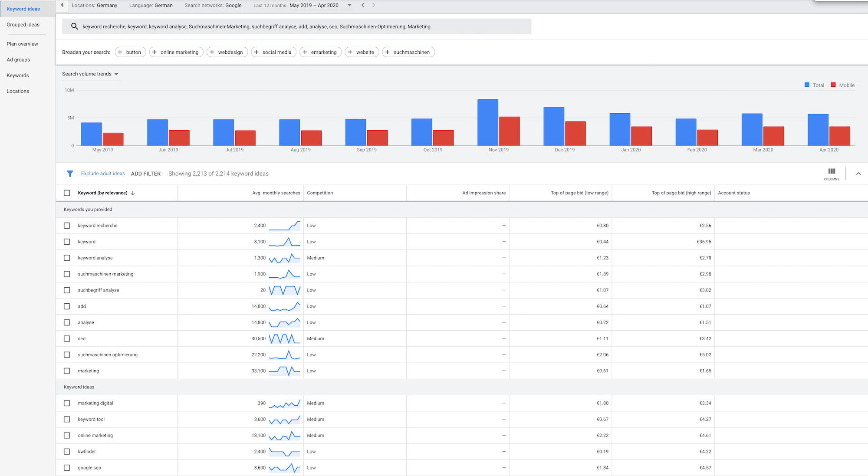Click trend sparkline for suchbegriff analyse
868x476 pixels.
click(x=284, y=290)
